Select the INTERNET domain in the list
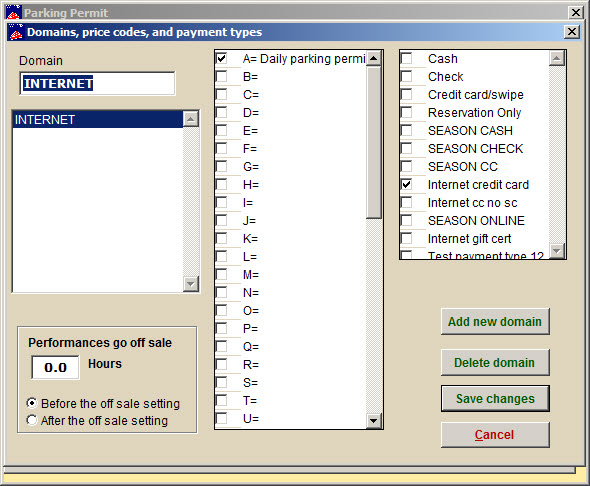The height and width of the screenshot is (486, 590). 98,120
